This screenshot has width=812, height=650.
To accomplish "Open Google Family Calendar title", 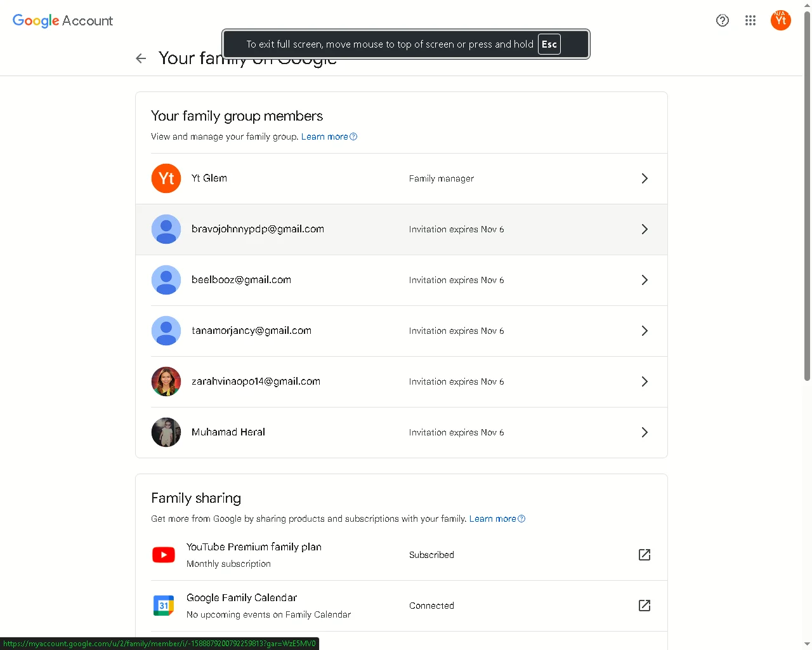I will tap(242, 598).
